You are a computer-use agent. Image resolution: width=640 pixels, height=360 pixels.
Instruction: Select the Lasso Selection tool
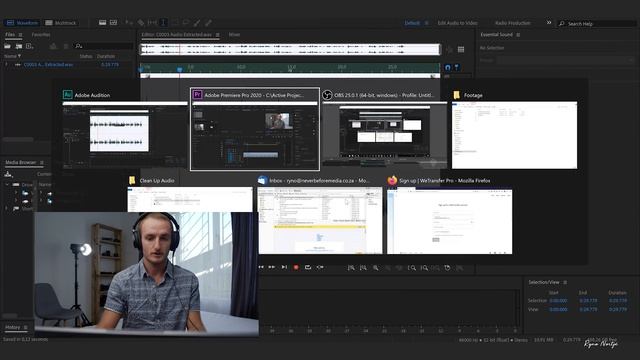(186, 23)
